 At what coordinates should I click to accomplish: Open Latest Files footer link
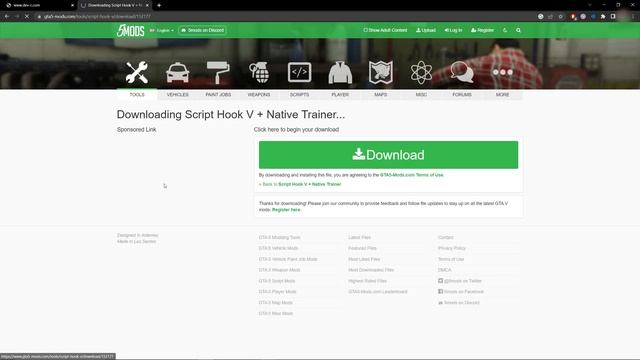point(360,237)
